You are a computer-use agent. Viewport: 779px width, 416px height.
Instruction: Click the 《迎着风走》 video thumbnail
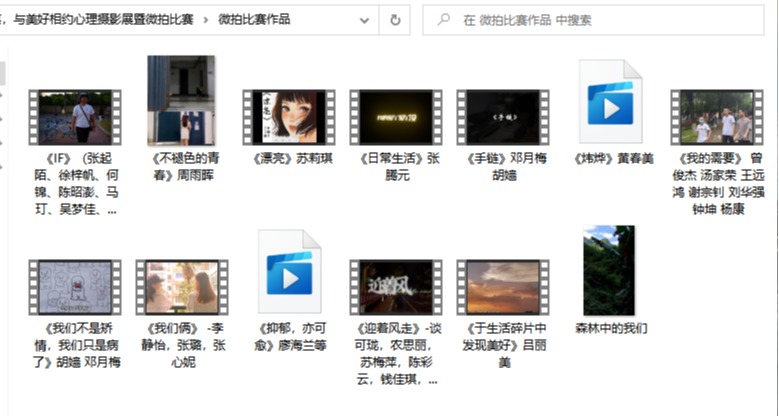pyautogui.click(x=395, y=288)
